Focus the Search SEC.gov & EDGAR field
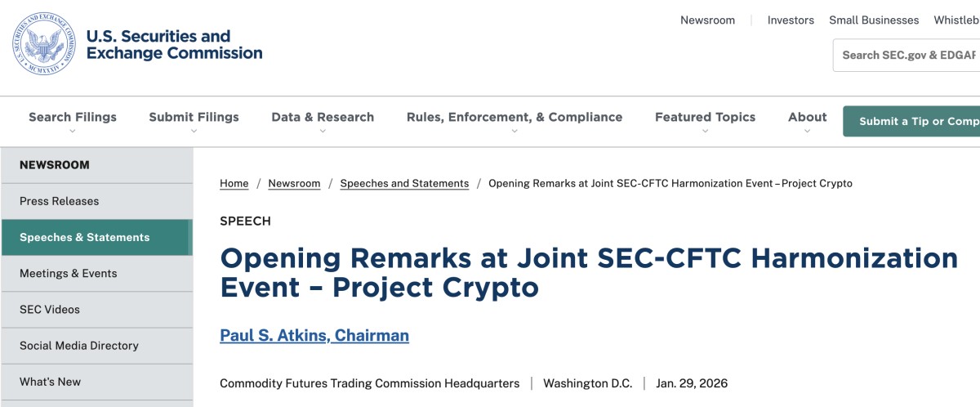 [908, 55]
